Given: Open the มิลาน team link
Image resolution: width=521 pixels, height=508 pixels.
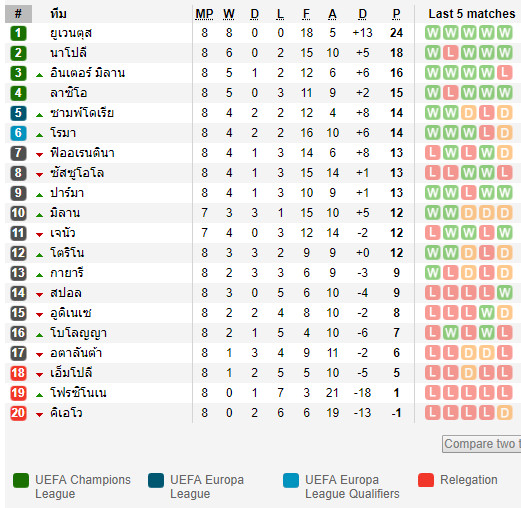Looking at the screenshot, I should 65,213.
